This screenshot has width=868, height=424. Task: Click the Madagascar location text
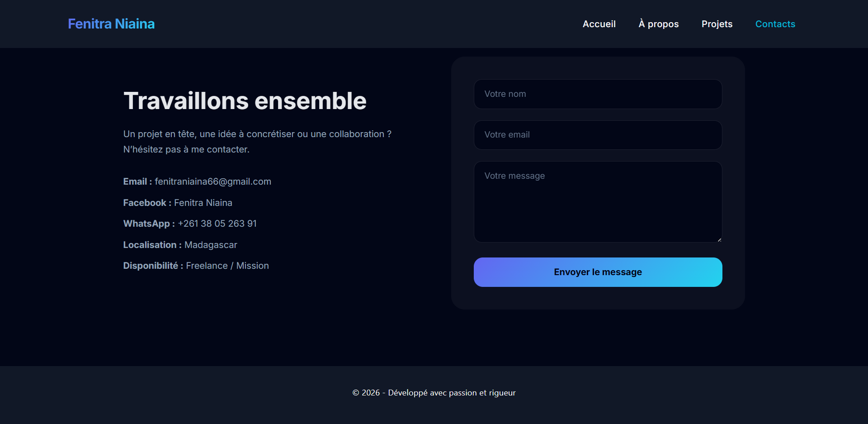pos(211,245)
